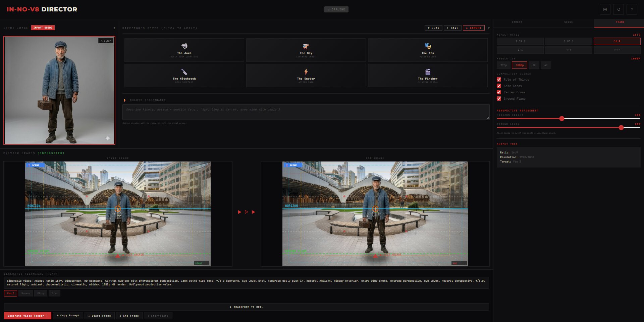Apply The Bay low hero orbit move
Screen dimensions: 644x322
pos(306,50)
